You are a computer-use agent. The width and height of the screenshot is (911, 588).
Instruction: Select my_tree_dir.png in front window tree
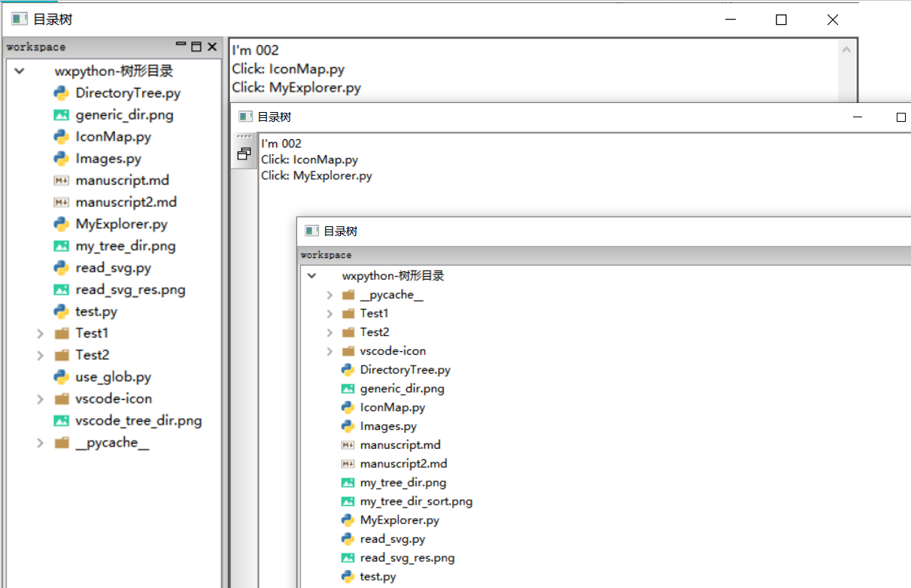pos(403,483)
